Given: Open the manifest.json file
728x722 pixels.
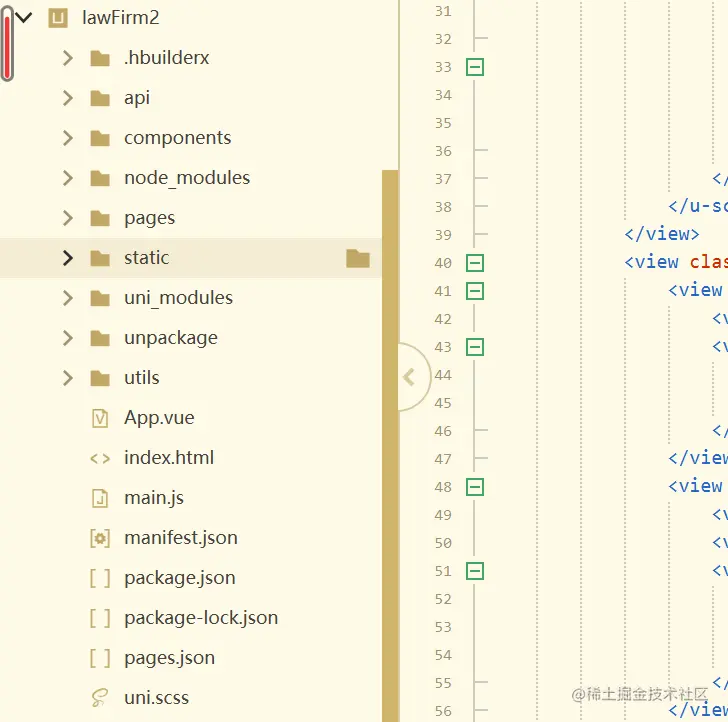Looking at the screenshot, I should (181, 538).
